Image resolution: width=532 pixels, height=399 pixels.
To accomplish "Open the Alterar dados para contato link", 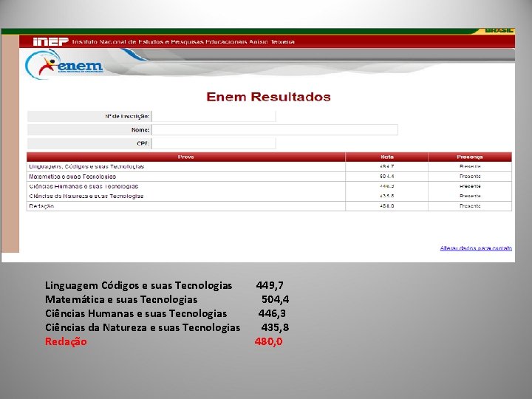I will 476,248.
